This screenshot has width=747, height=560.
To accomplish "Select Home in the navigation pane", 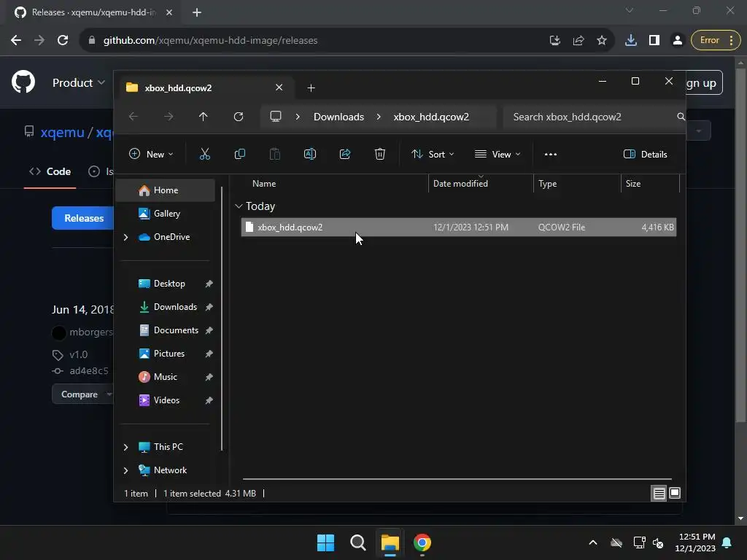I will point(166,190).
